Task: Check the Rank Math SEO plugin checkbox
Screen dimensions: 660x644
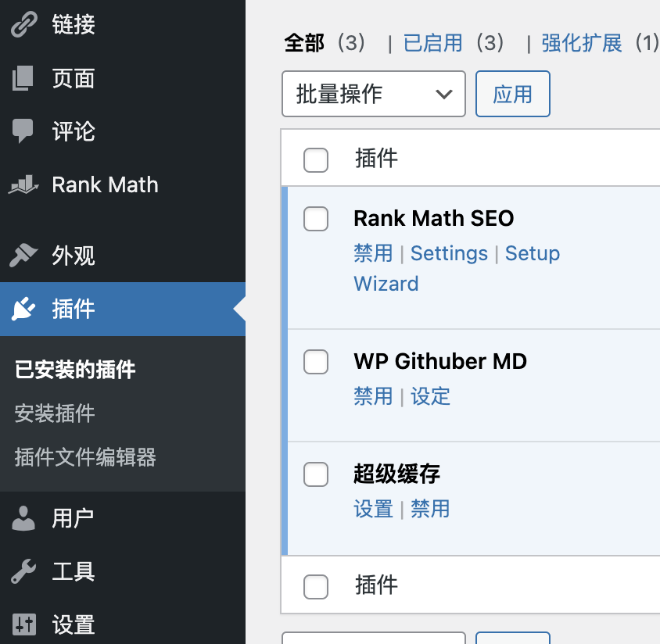Action: [316, 220]
